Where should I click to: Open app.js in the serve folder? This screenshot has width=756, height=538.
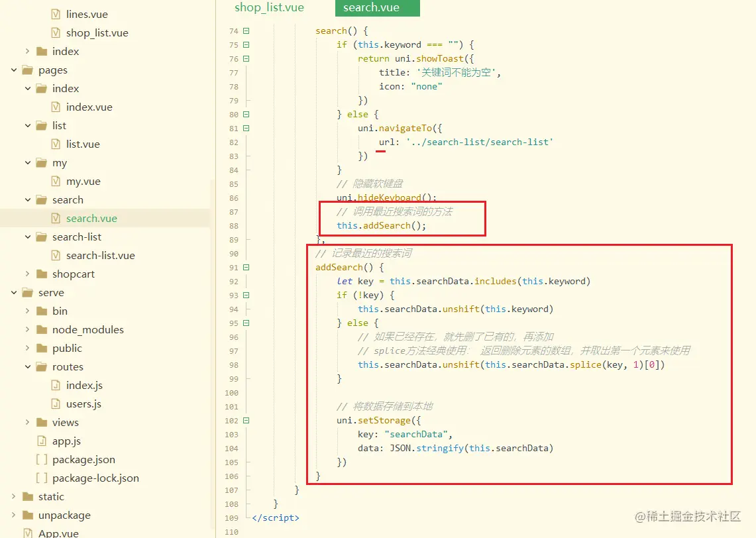tap(66, 441)
